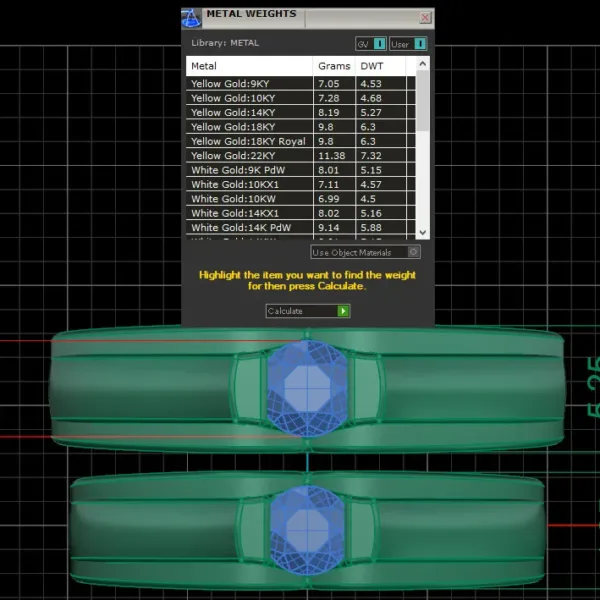Click the metal list scroll-up arrow

[x=422, y=64]
